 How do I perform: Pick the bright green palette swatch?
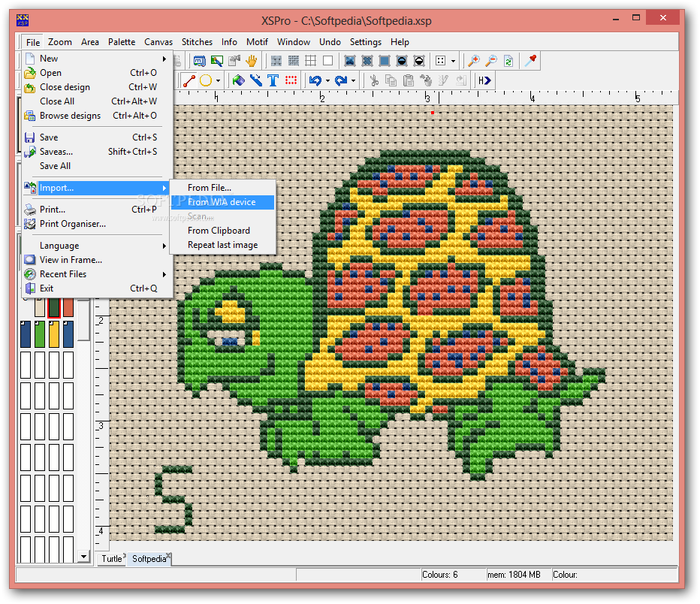coord(40,334)
